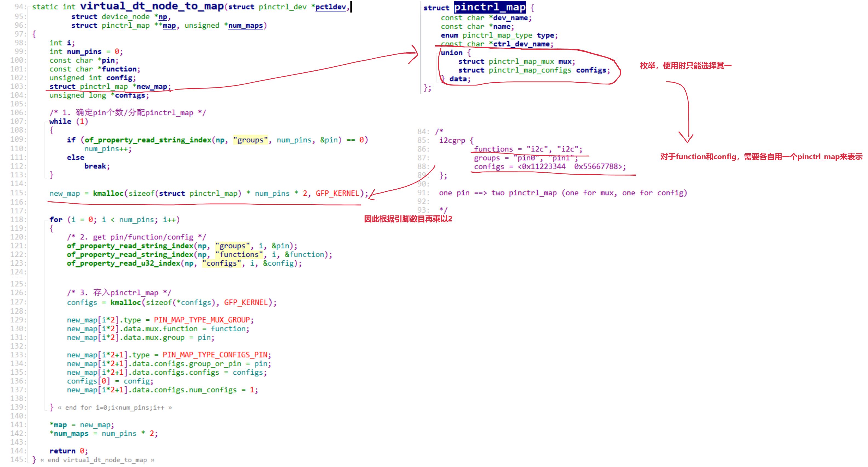Screen dimensions: 868x467
Task: Click the 'for' loop keyword on line 118
Action: pyautogui.click(x=56, y=220)
